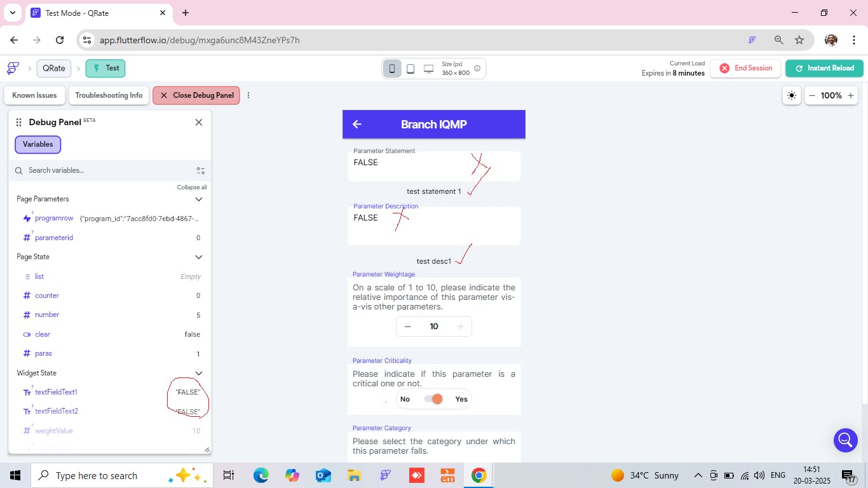Click the 10 weightage value
The image size is (868, 488).
pyautogui.click(x=434, y=327)
